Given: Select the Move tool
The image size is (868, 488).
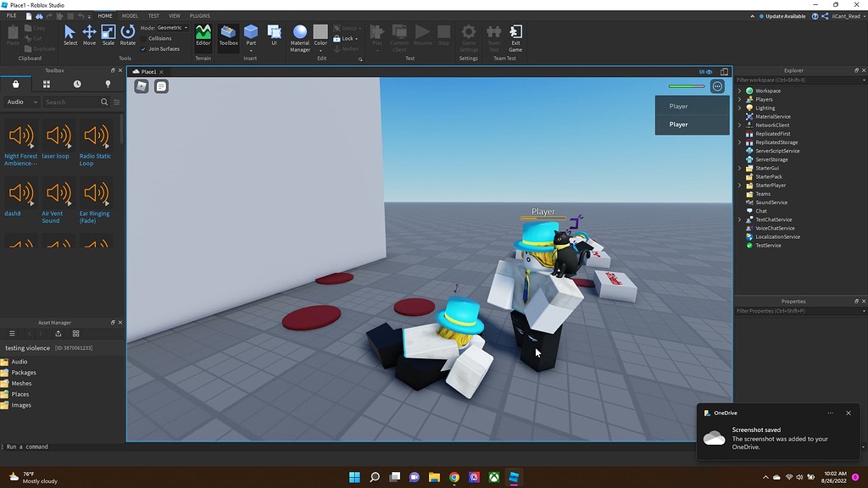Looking at the screenshot, I should click(x=89, y=36).
